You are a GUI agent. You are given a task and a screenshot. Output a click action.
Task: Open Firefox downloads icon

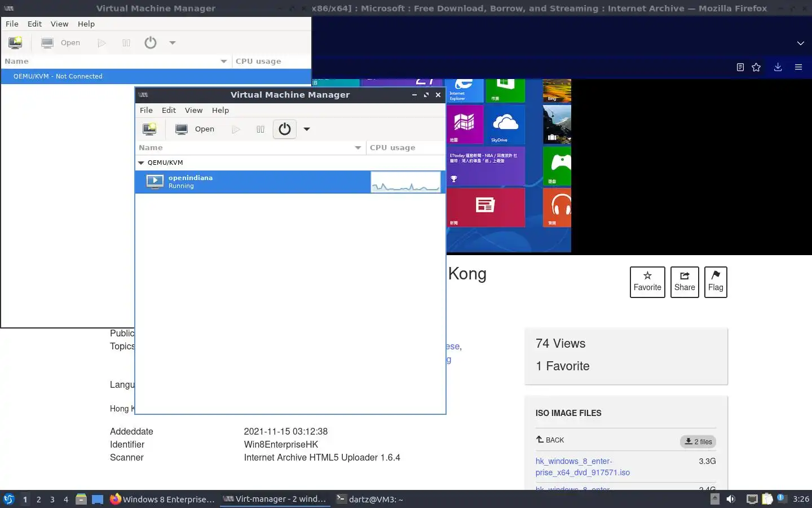coord(778,67)
